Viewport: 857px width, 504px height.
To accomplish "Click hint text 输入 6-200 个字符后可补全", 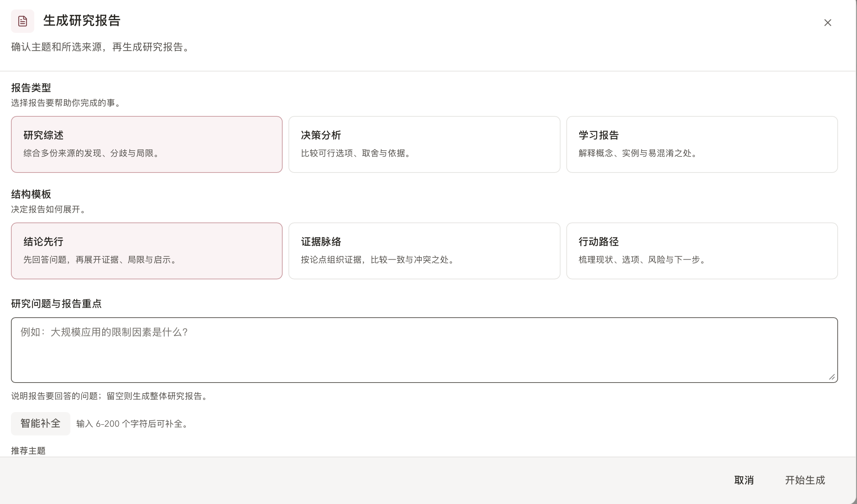I will pos(133,424).
